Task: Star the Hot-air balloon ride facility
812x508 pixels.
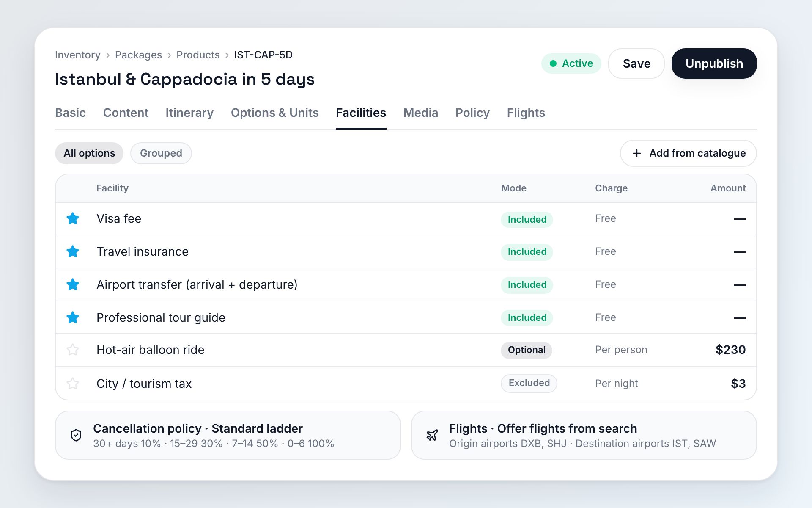Action: tap(73, 350)
